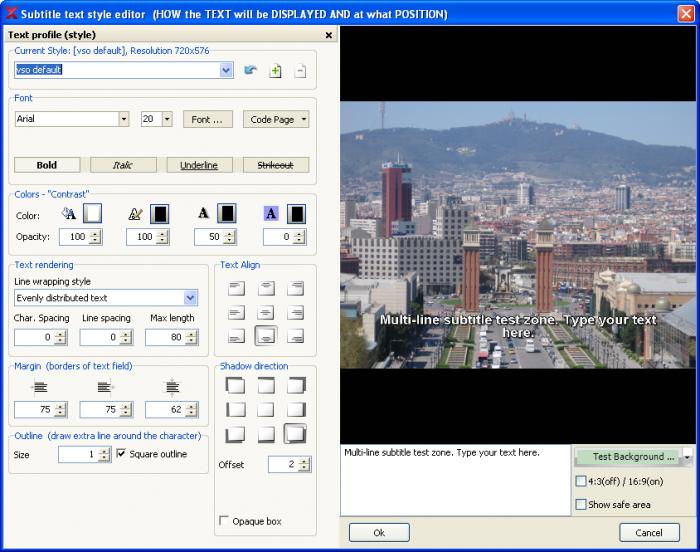This screenshot has width=700, height=552.
Task: Toggle Strikeout font style
Action: pos(276,165)
